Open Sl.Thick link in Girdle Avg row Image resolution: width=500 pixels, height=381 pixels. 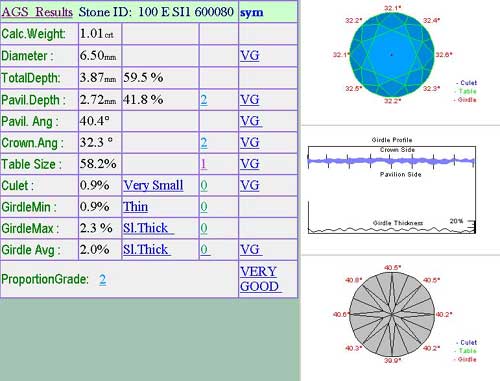point(147,250)
